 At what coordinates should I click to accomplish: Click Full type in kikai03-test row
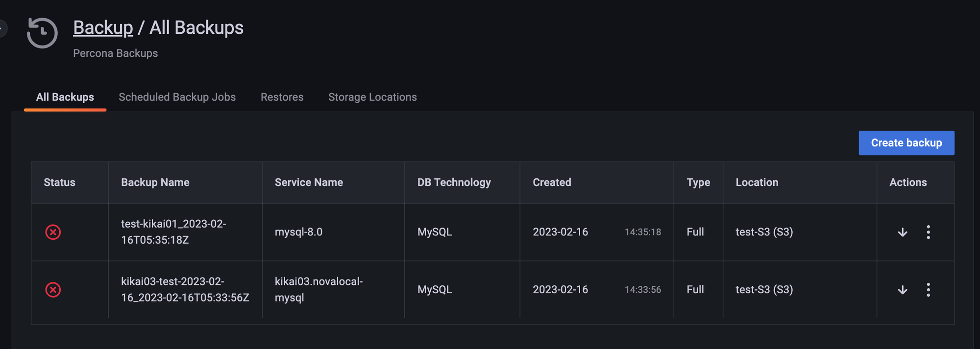tap(695, 290)
